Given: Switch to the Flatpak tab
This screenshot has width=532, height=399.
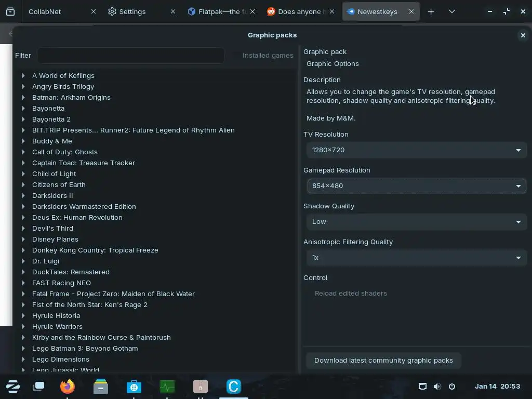Looking at the screenshot, I should point(222,11).
